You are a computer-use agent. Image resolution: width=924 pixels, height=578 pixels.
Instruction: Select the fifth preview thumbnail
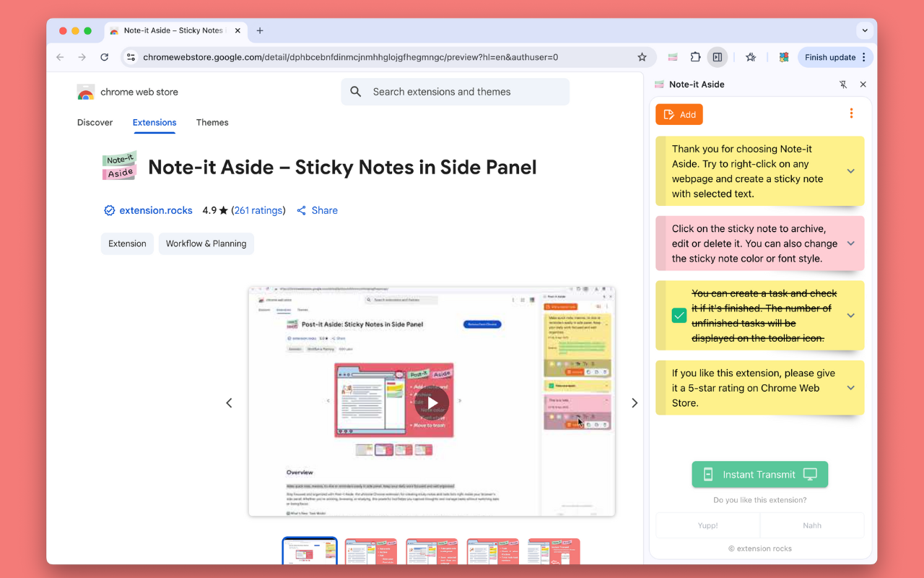pos(554,551)
